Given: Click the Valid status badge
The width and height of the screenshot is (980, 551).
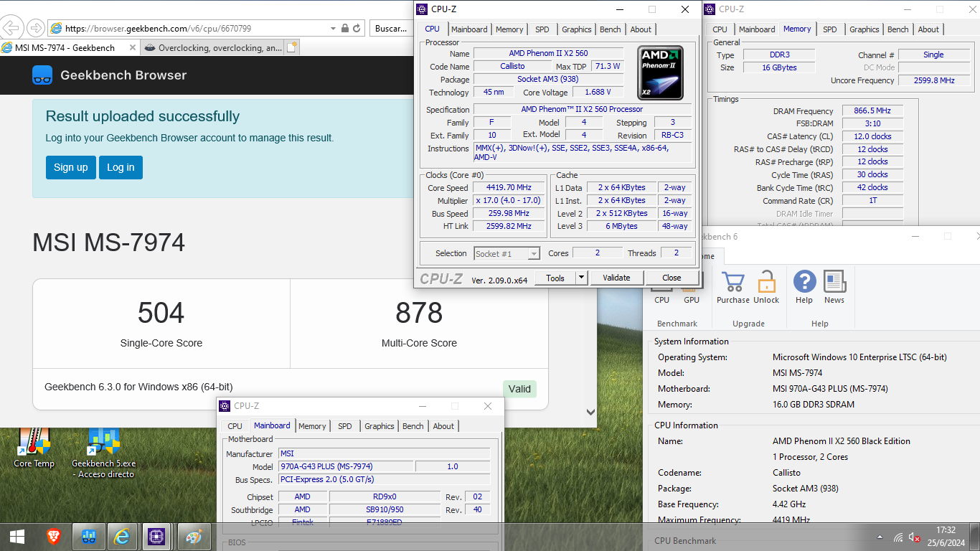Looking at the screenshot, I should pos(519,389).
